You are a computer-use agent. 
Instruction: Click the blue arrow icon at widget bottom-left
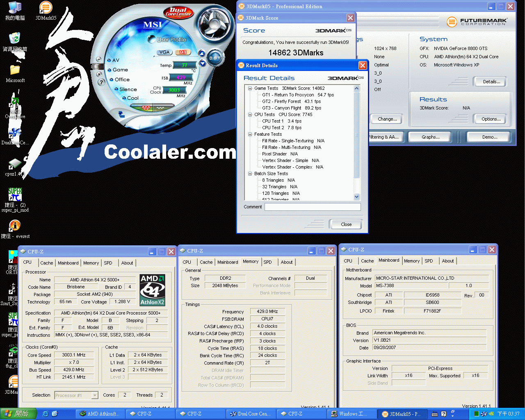pos(122,114)
